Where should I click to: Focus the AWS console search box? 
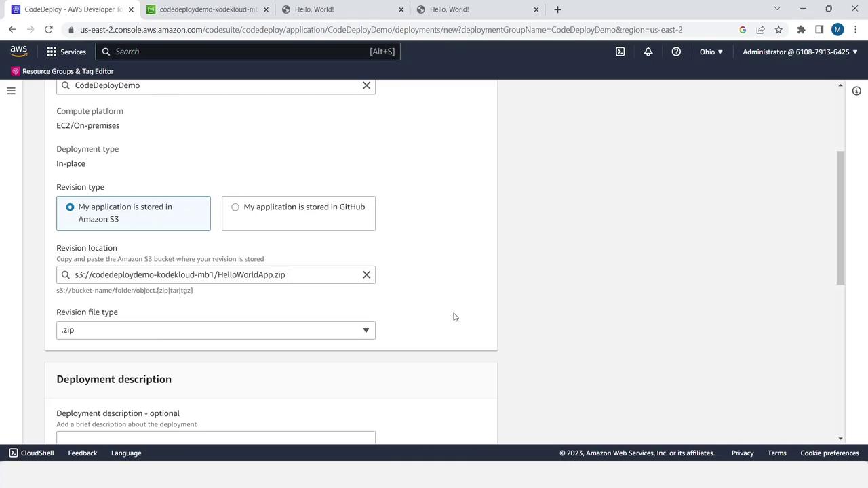[x=248, y=52]
